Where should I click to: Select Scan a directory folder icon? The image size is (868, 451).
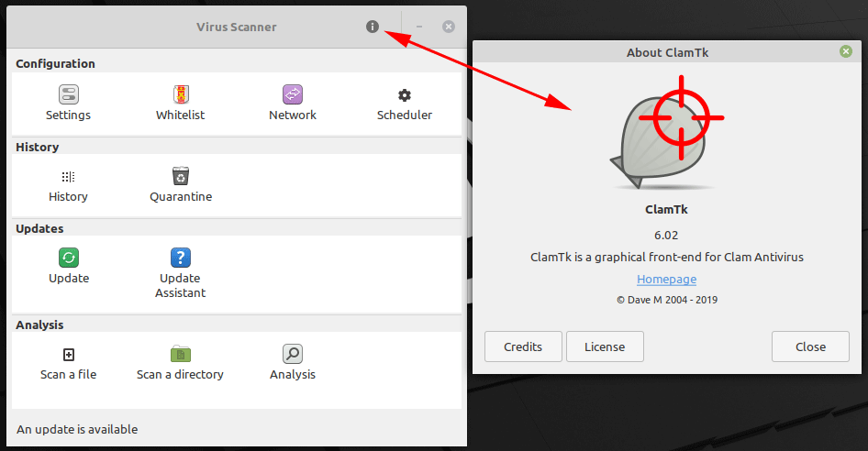coord(181,354)
